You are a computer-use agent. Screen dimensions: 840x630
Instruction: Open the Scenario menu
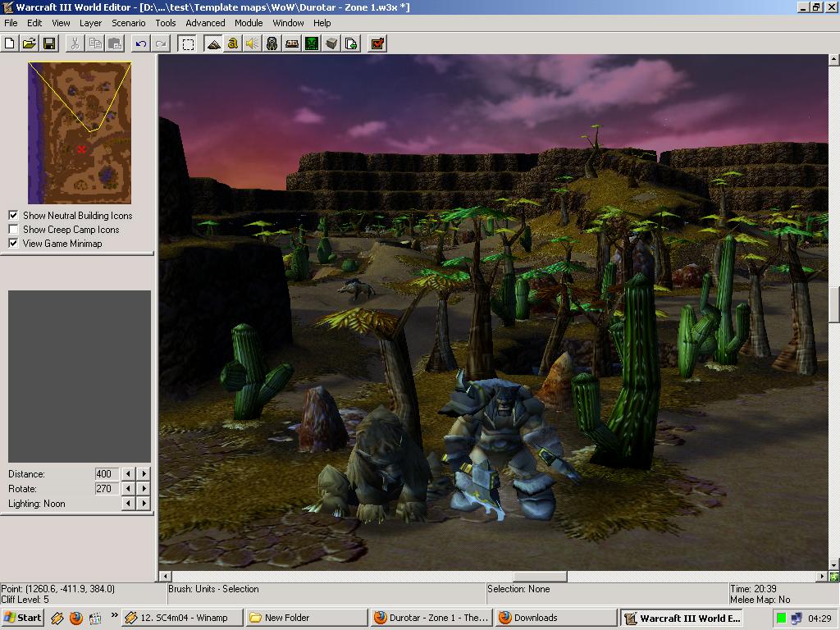click(129, 23)
